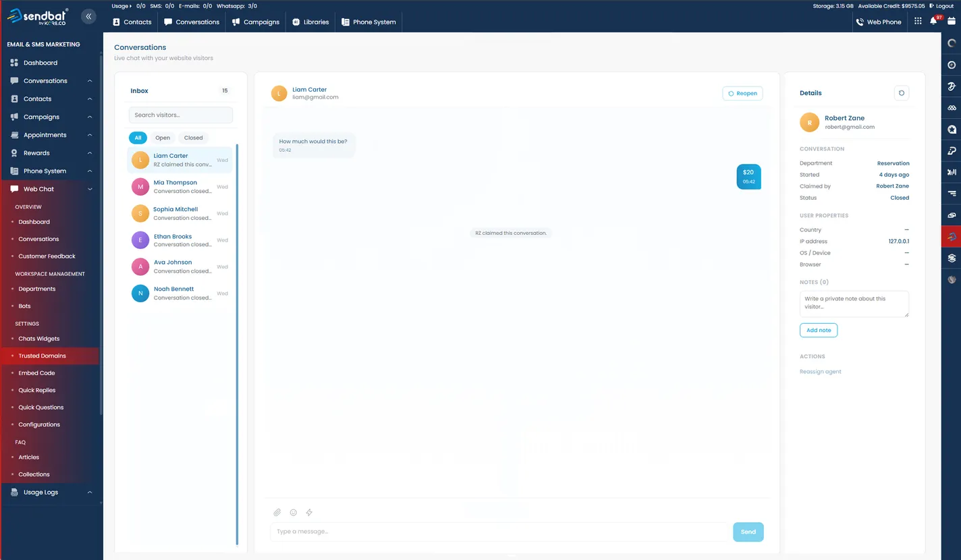Reopen the Liam Carter conversation
Screen dimensions: 961x560
tap(742, 93)
